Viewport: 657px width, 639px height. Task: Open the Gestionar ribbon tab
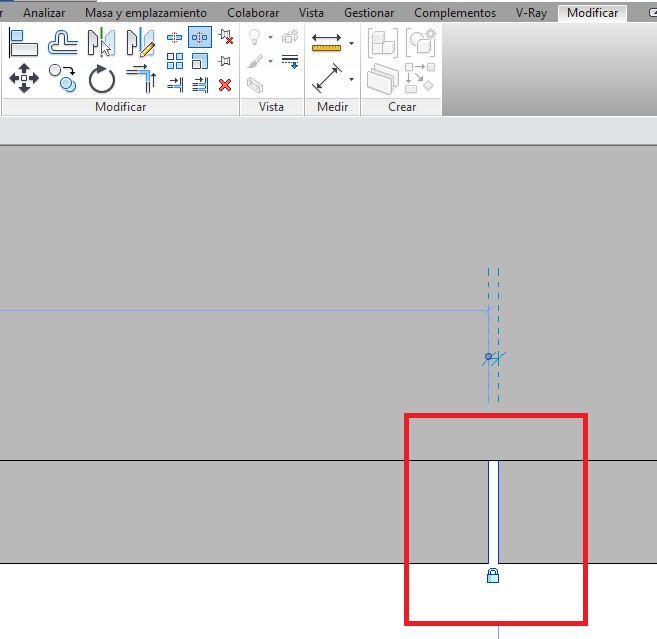click(x=369, y=13)
